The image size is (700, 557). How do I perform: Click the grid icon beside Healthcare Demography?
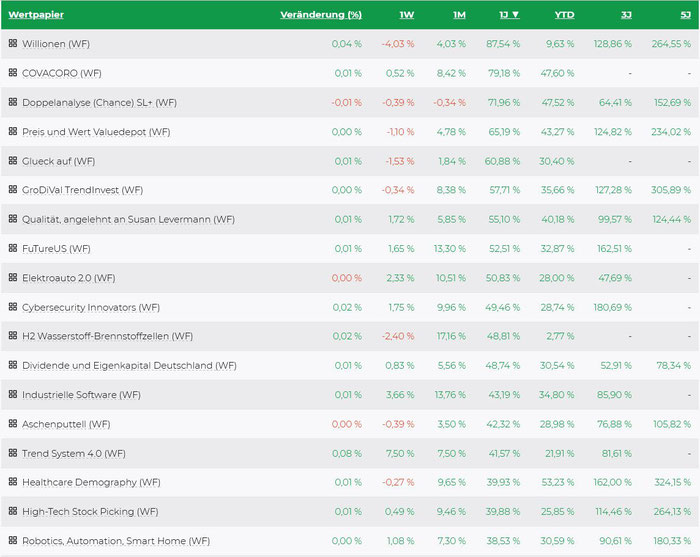pos(13,482)
